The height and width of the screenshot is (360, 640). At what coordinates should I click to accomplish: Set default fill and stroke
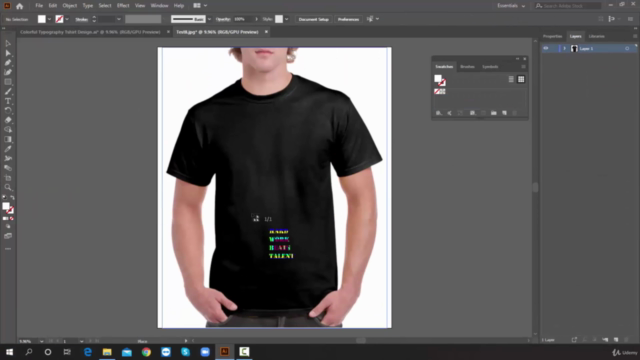pos(4,198)
